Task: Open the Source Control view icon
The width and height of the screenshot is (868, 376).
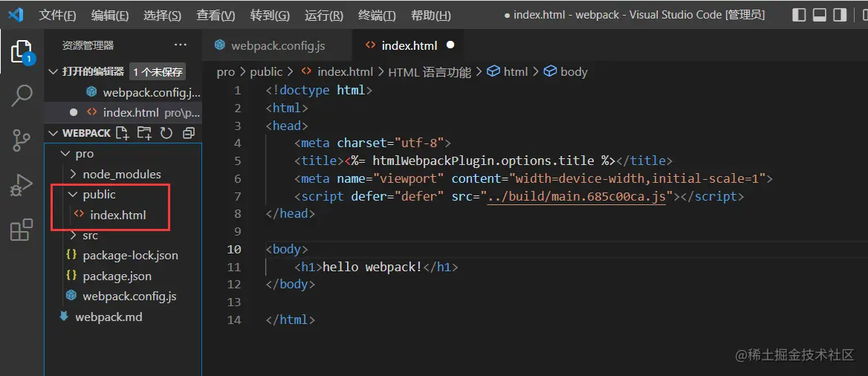Action: click(x=22, y=140)
